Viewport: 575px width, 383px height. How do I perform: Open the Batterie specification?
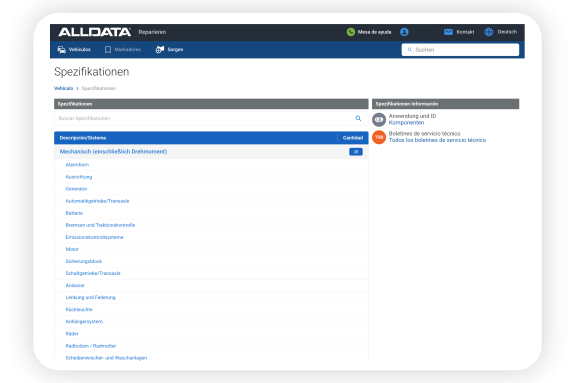(x=74, y=213)
